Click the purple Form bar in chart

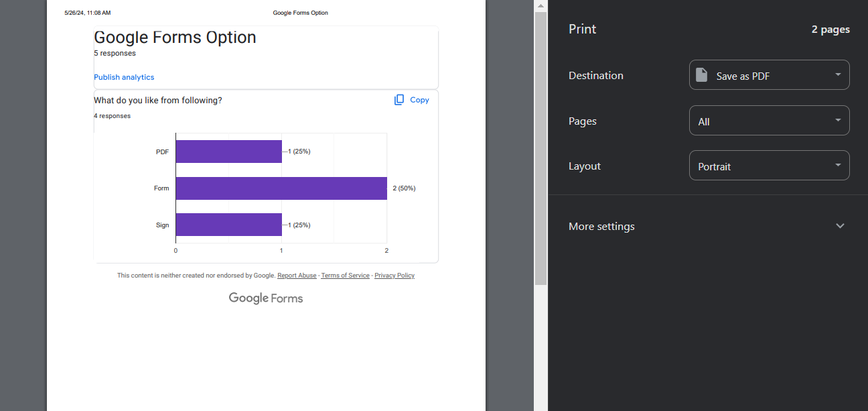pyautogui.click(x=281, y=188)
